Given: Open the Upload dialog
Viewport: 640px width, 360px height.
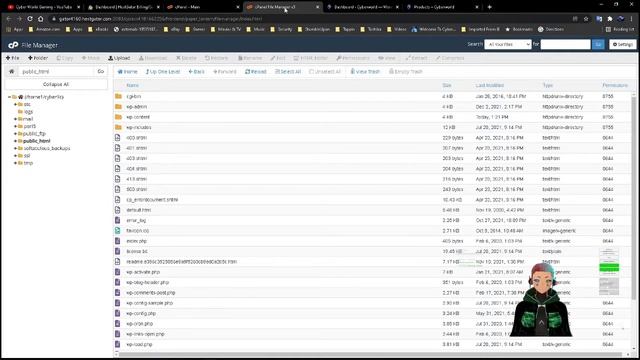Looking at the screenshot, I should point(119,58).
